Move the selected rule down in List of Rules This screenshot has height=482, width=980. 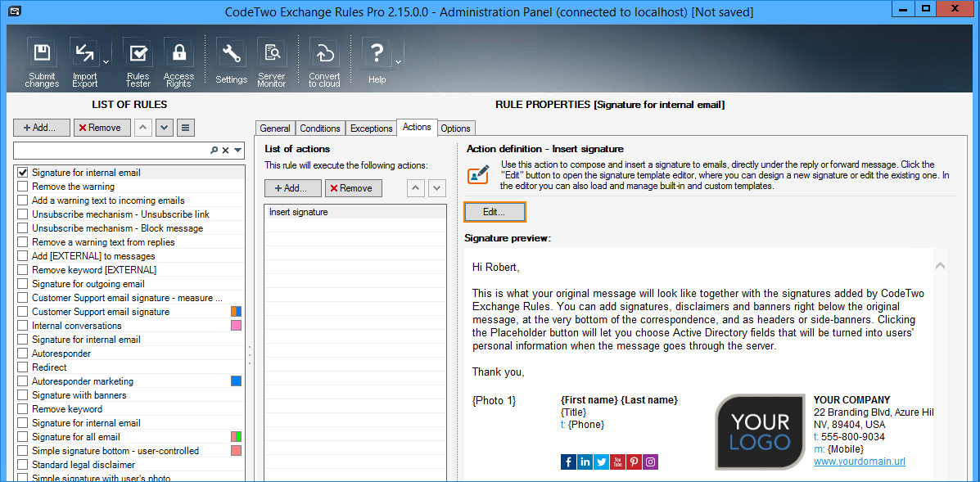[x=165, y=128]
